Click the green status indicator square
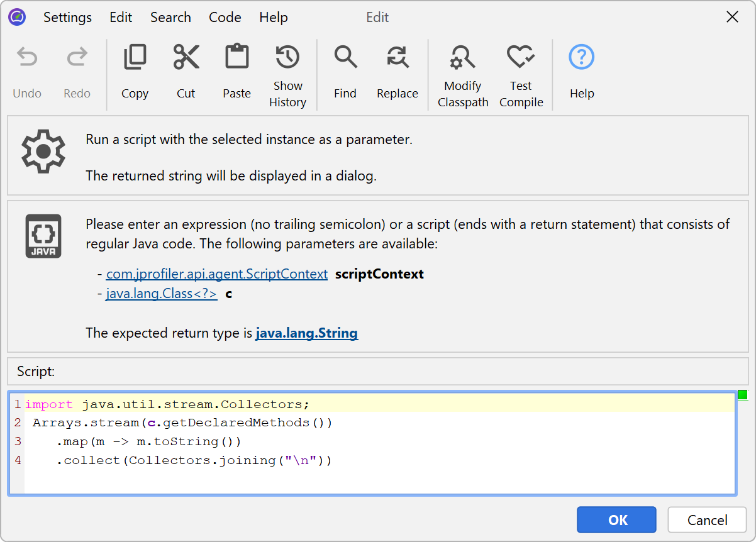This screenshot has width=756, height=542. (x=742, y=395)
